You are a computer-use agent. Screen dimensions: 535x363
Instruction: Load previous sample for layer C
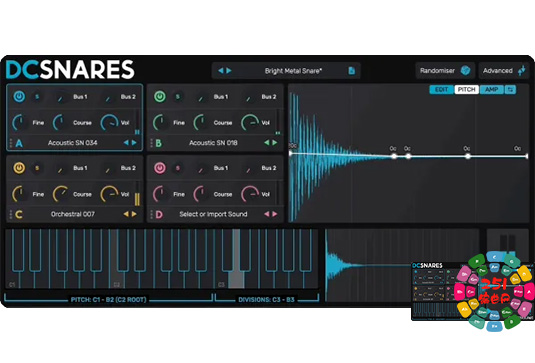click(x=126, y=214)
